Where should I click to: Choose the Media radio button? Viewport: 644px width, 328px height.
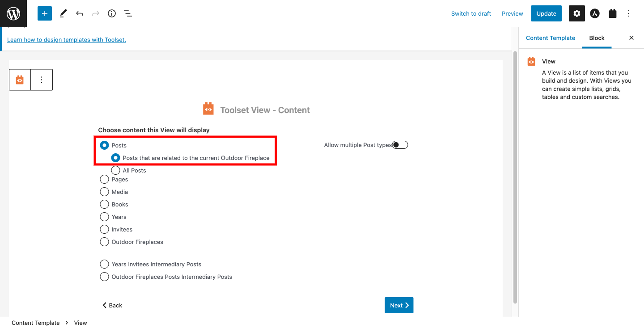pos(104,192)
